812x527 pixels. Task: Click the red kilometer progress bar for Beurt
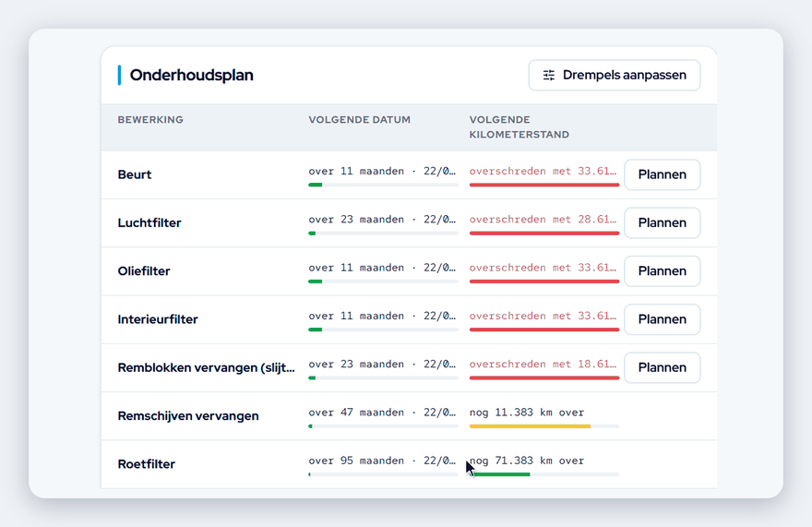click(544, 185)
